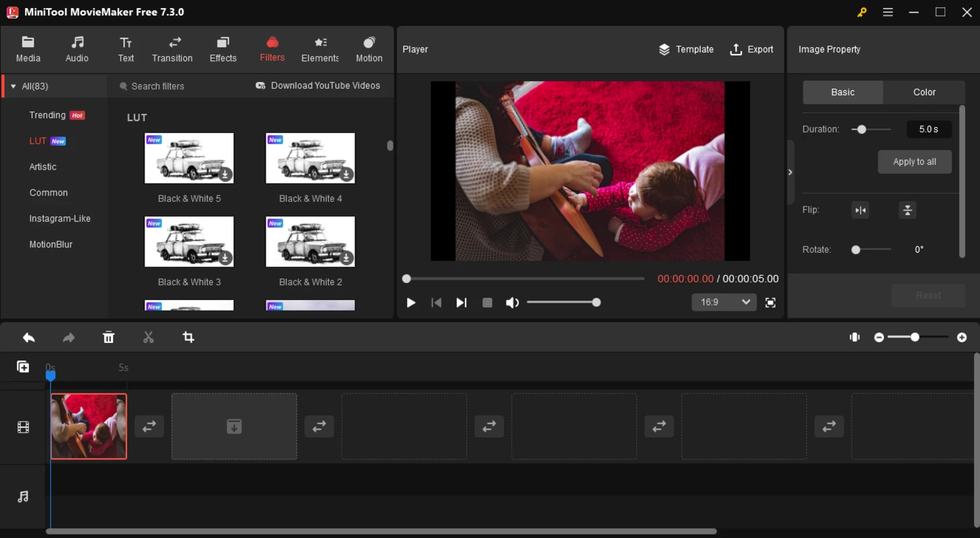Click the horizontal flip icon

(860, 210)
